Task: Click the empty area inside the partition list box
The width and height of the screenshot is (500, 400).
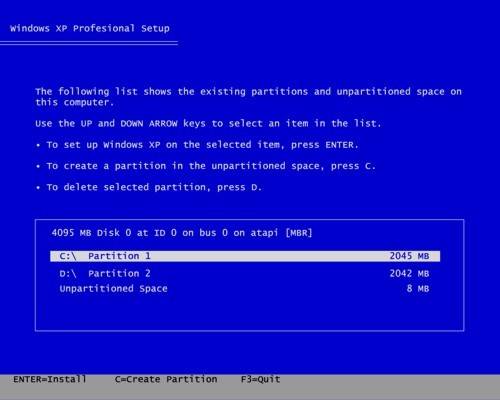Action: [249, 313]
